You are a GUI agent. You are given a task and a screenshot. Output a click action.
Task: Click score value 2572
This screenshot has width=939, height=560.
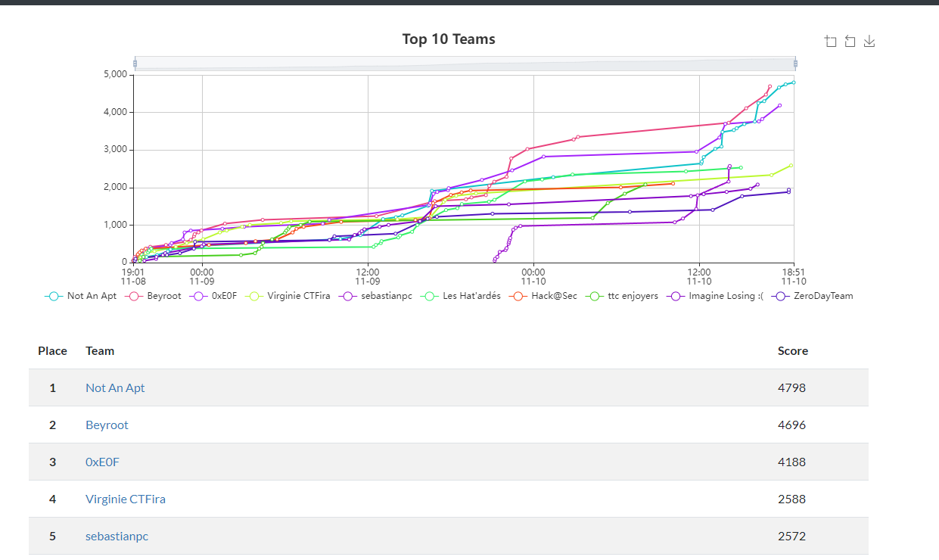(791, 536)
